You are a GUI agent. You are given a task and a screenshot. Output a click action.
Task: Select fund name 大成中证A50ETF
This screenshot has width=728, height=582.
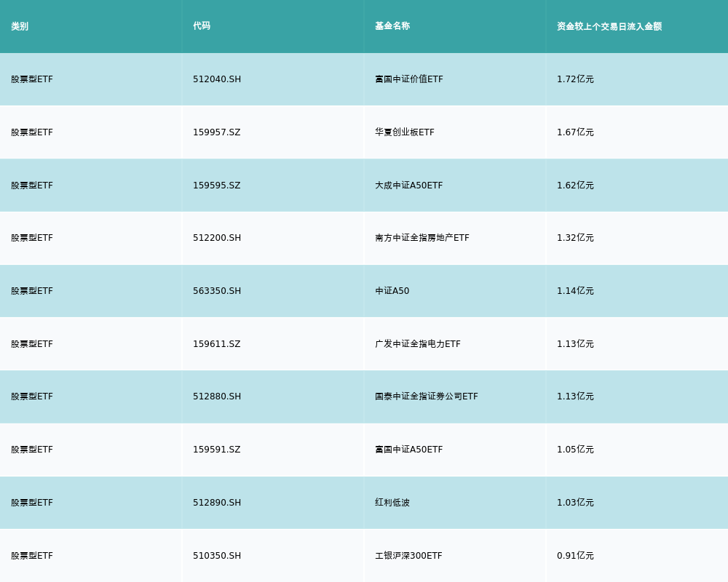[x=409, y=186]
